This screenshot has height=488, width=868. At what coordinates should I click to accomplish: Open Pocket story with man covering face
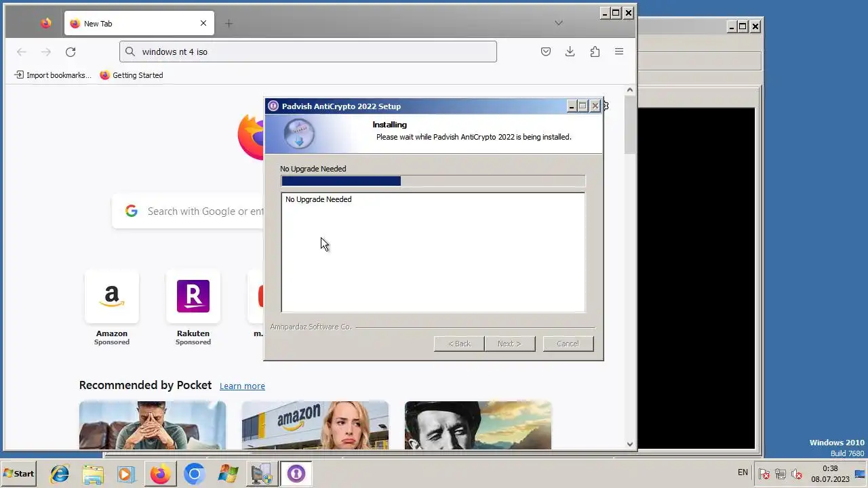(153, 425)
